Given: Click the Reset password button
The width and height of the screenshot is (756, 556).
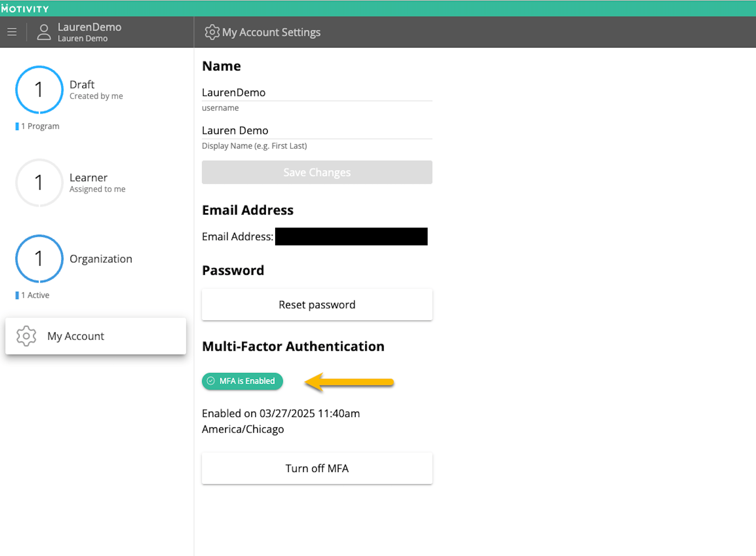Looking at the screenshot, I should (317, 305).
